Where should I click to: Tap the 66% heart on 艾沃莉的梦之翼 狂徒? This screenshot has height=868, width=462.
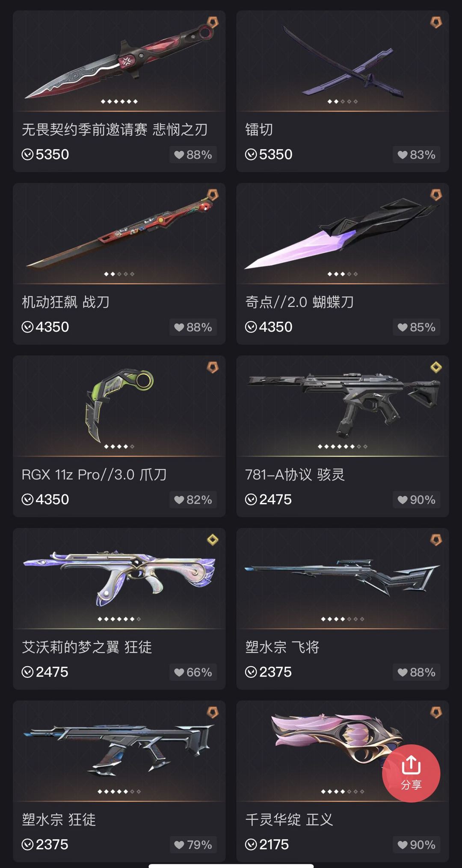tap(193, 672)
